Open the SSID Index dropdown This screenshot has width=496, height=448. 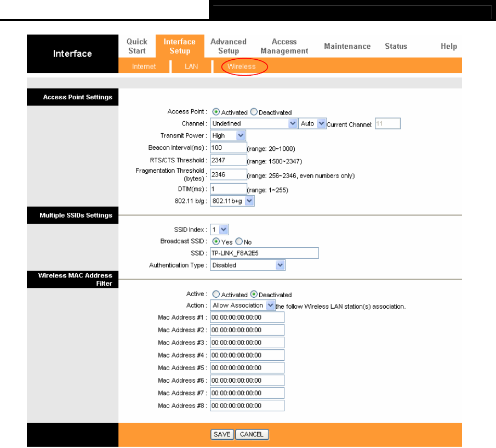[219, 229]
